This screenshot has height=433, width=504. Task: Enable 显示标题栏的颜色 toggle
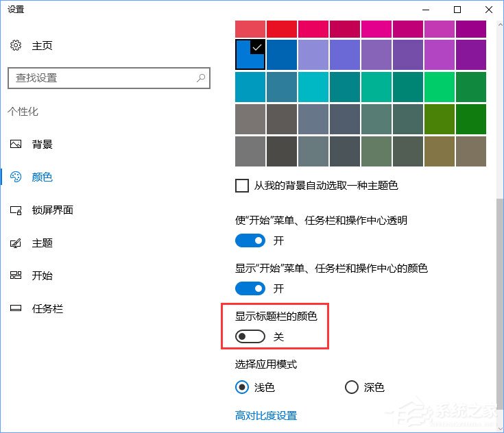pyautogui.click(x=250, y=336)
